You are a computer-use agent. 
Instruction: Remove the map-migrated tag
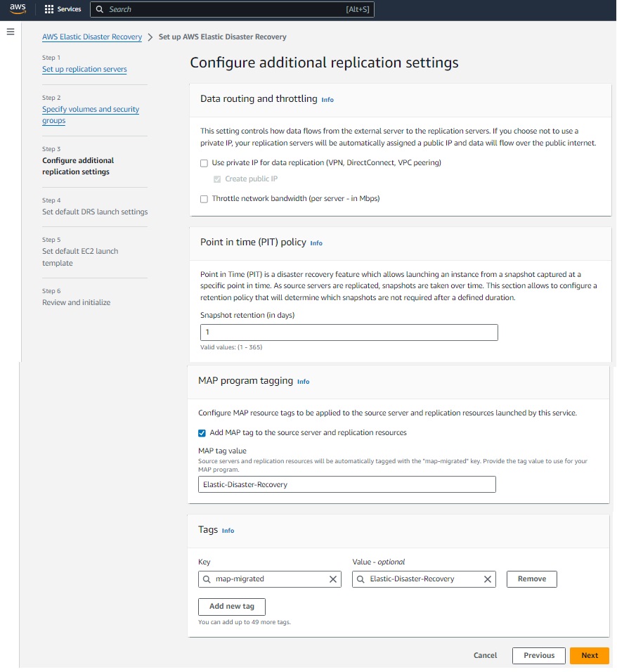tap(531, 579)
